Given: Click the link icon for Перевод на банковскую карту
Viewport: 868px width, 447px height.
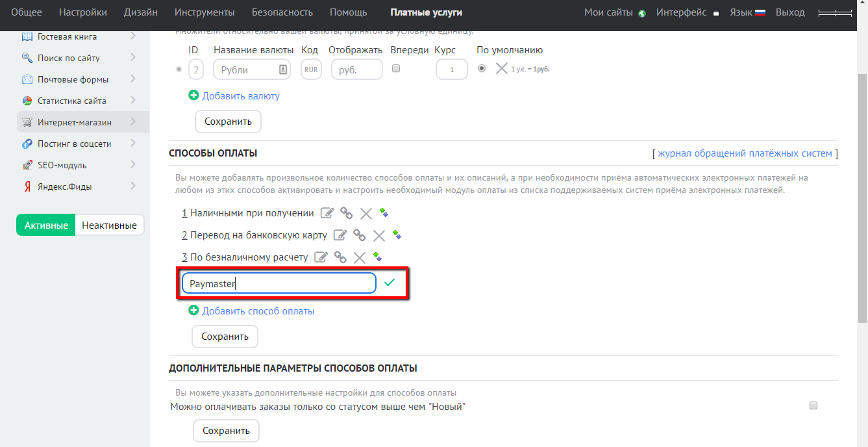Looking at the screenshot, I should tap(359, 235).
